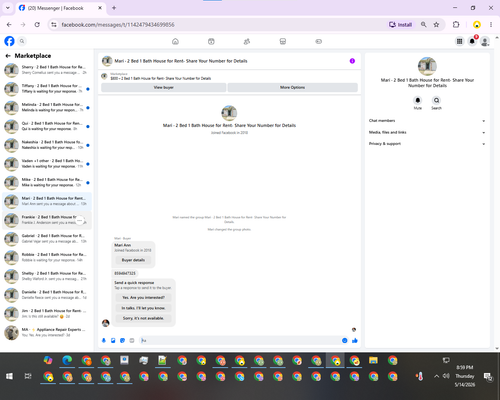Open the three-dots options on Frankie conversation
The image size is (500, 400).
pos(80,220)
